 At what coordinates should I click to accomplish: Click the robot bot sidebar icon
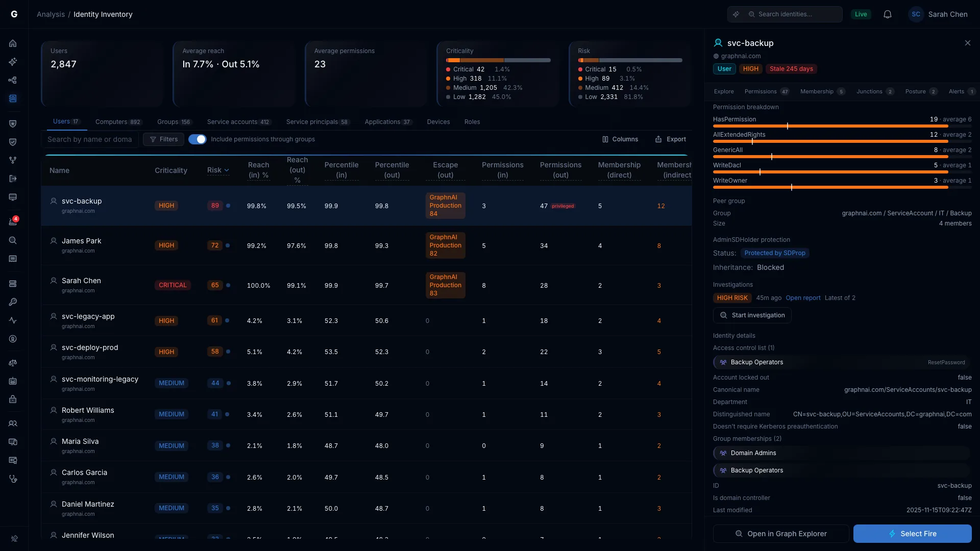click(13, 381)
